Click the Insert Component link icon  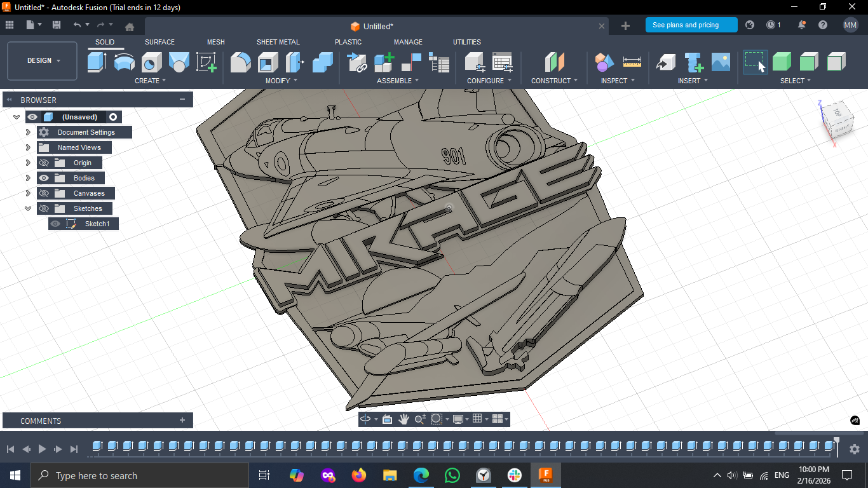point(357,62)
